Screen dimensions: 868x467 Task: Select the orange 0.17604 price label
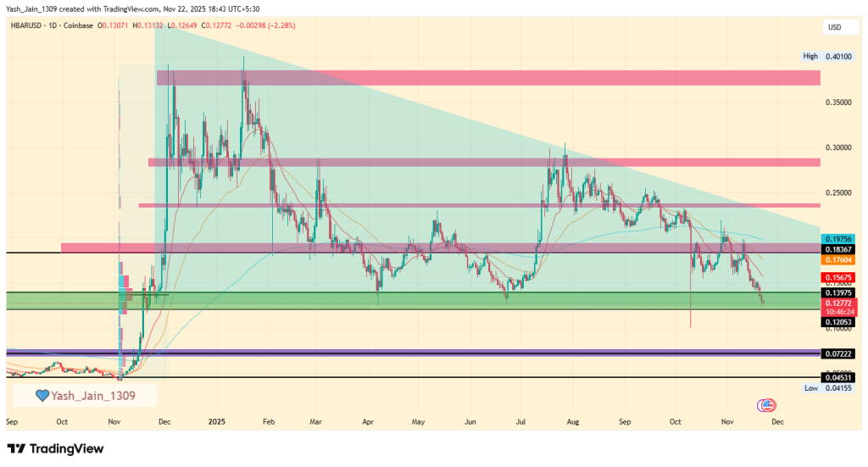838,261
